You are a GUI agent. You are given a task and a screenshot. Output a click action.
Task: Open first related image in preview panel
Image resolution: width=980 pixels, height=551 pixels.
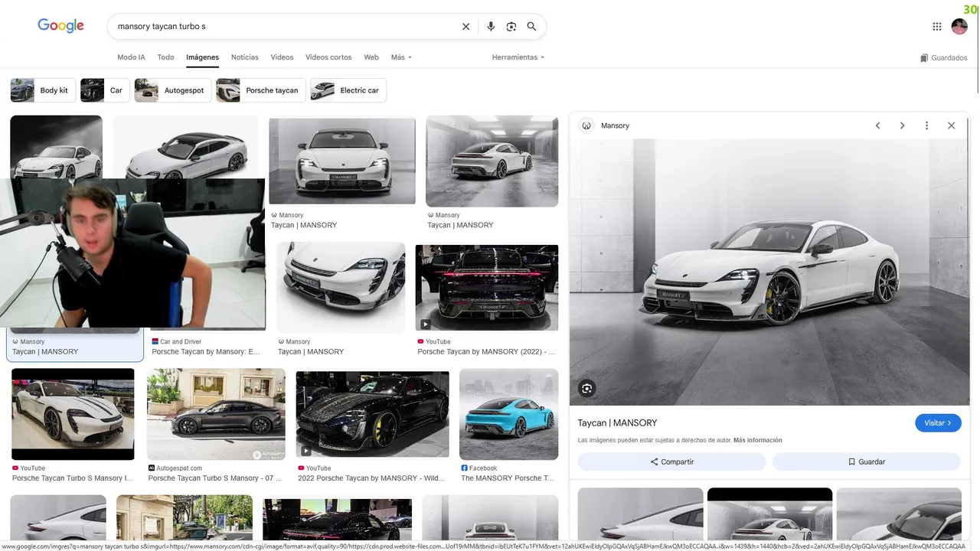[x=640, y=514]
